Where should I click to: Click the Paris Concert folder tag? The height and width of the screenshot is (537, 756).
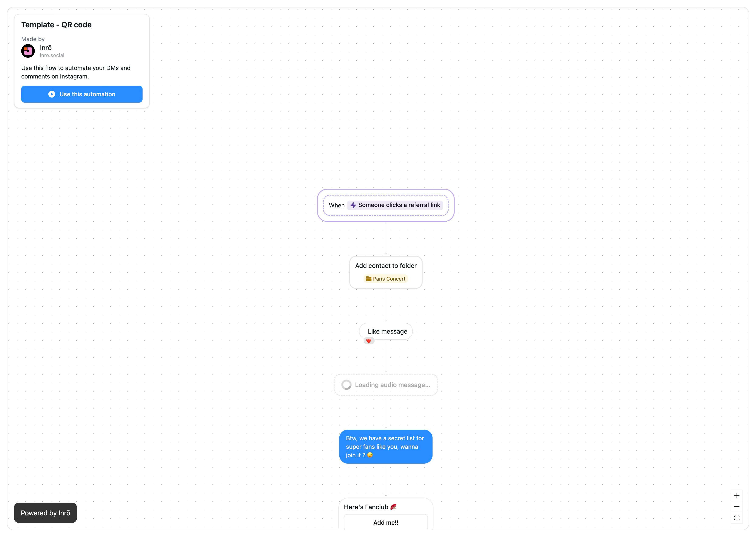386,279
